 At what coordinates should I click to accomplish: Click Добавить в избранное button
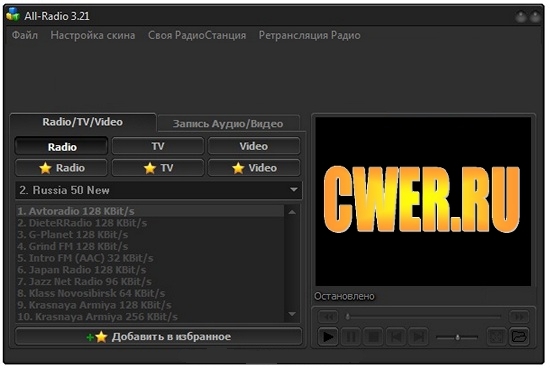click(158, 337)
